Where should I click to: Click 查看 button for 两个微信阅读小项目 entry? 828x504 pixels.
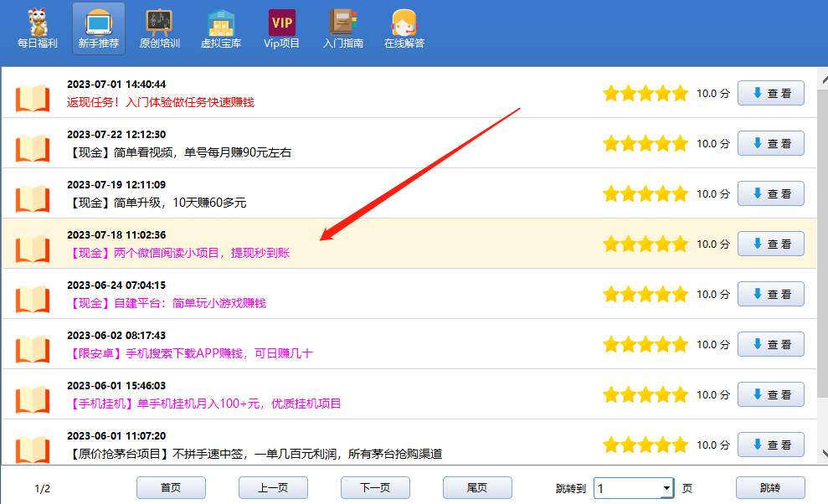click(771, 244)
